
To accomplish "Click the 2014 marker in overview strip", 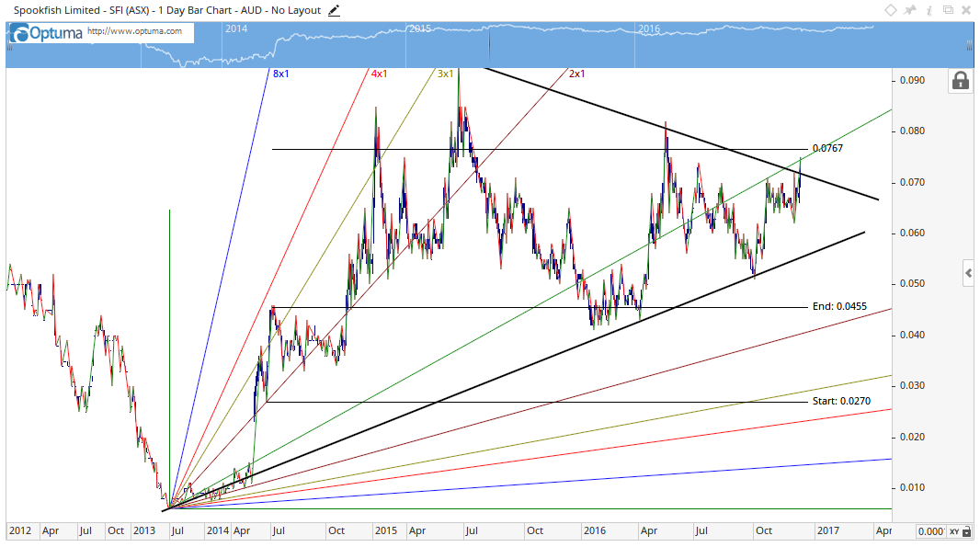I will pos(236,28).
